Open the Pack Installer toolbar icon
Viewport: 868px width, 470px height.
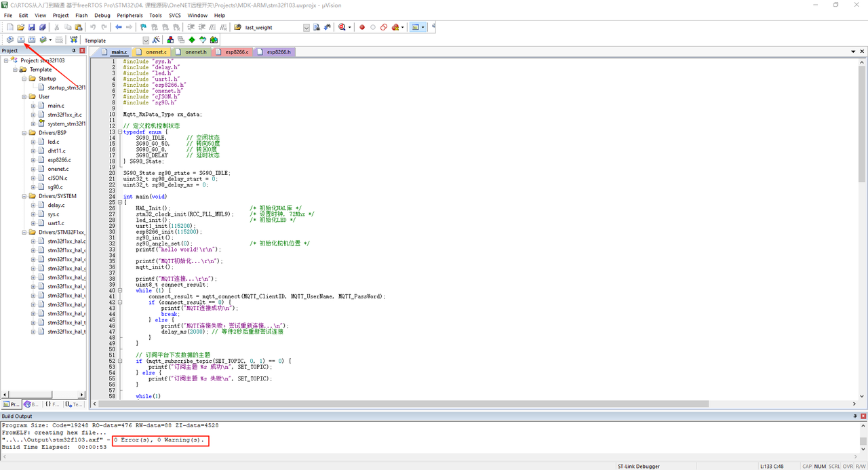214,40
